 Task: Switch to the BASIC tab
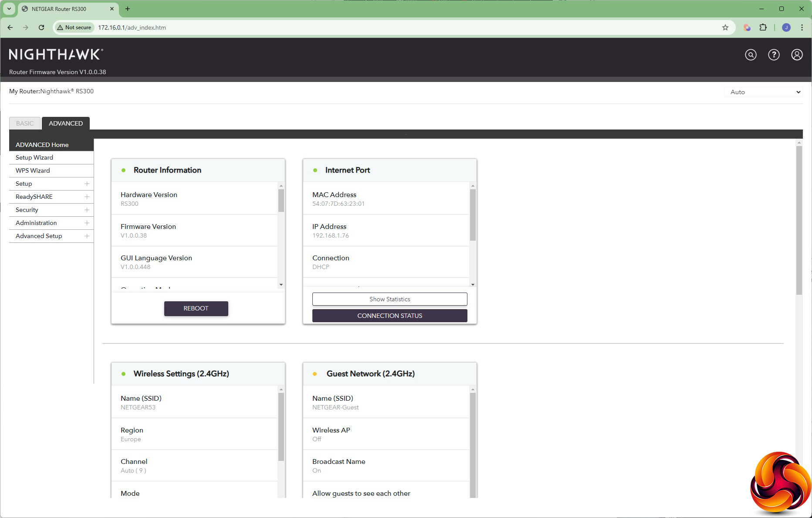(25, 123)
